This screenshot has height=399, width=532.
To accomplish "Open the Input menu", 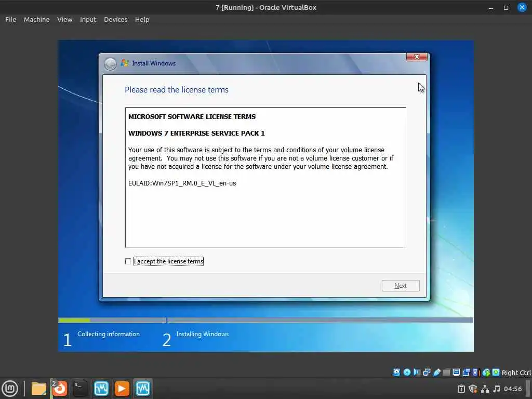I will [x=88, y=20].
